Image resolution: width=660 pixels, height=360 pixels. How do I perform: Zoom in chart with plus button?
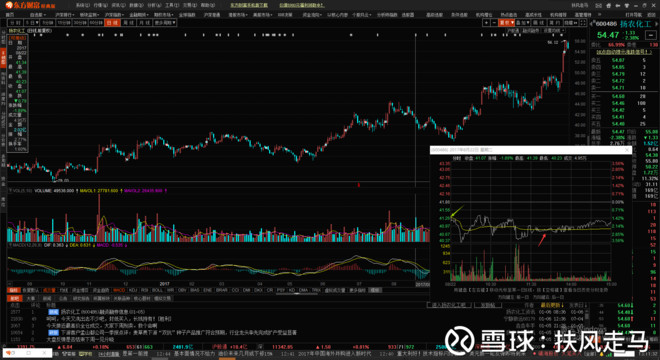click(x=486, y=22)
